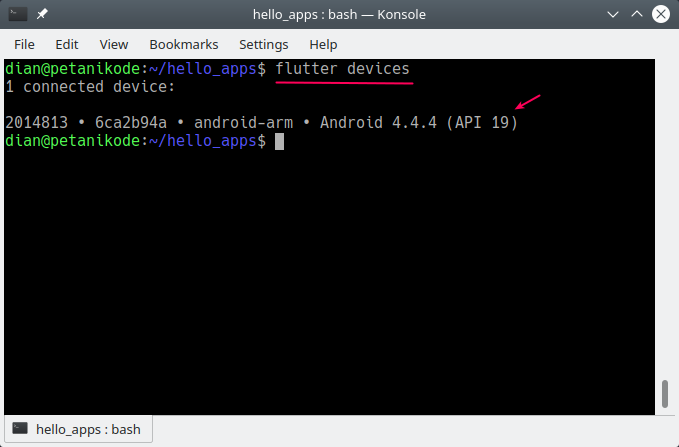Click the window title 'hello_apps : bash — Konsole'

(x=340, y=14)
